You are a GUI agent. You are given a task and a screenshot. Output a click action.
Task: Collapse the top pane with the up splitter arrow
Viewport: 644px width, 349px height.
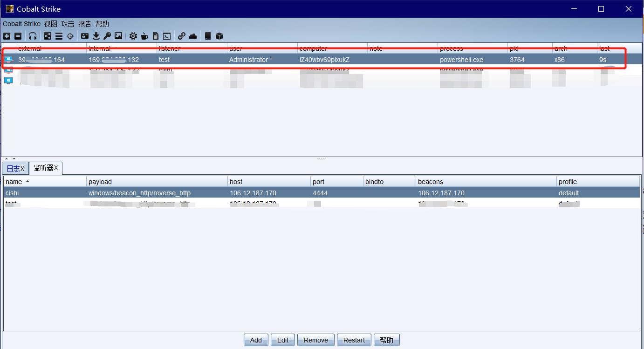coord(7,159)
